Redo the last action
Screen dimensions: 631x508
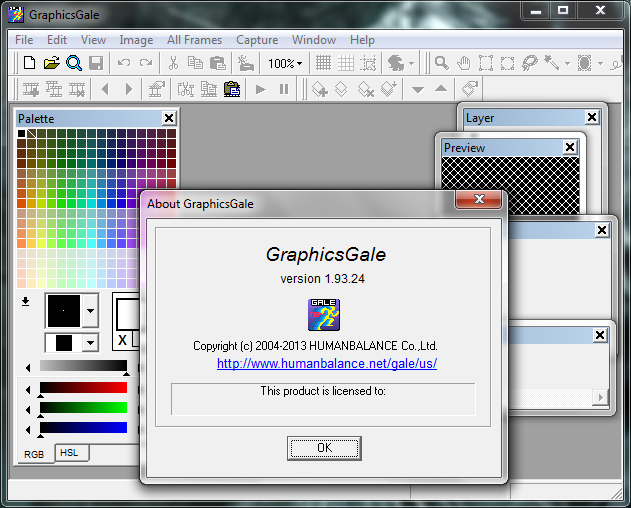pos(146,63)
